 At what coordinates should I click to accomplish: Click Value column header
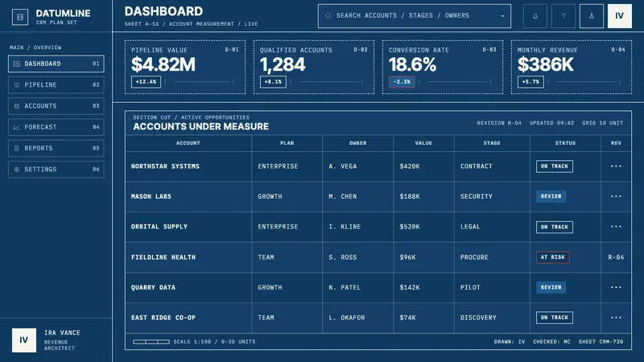(x=423, y=143)
